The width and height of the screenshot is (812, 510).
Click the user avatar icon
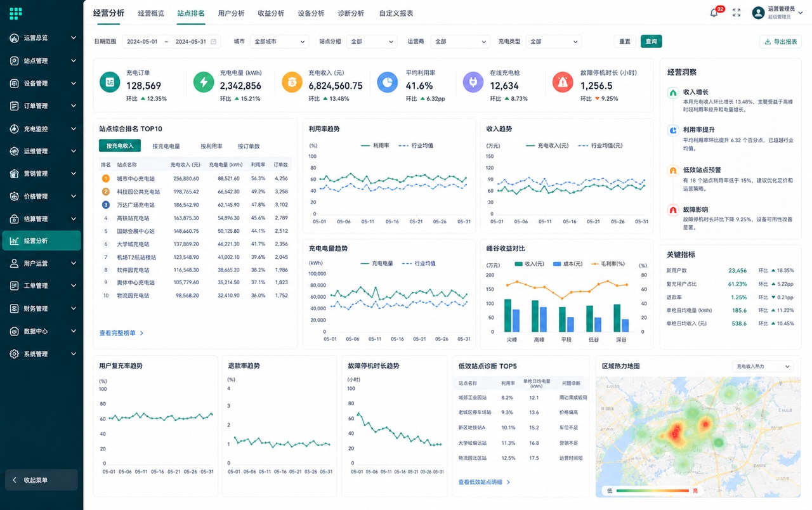coord(758,13)
